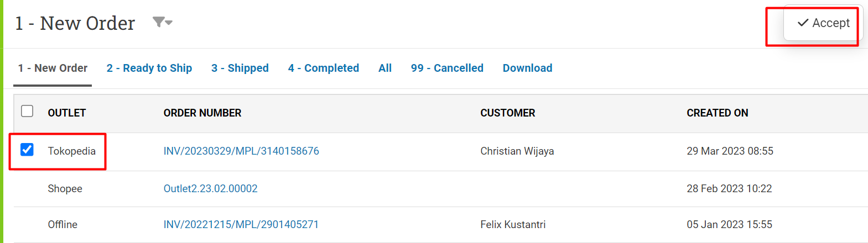The image size is (868, 243).
Task: Sort by CREATED ON column header
Action: (718, 113)
